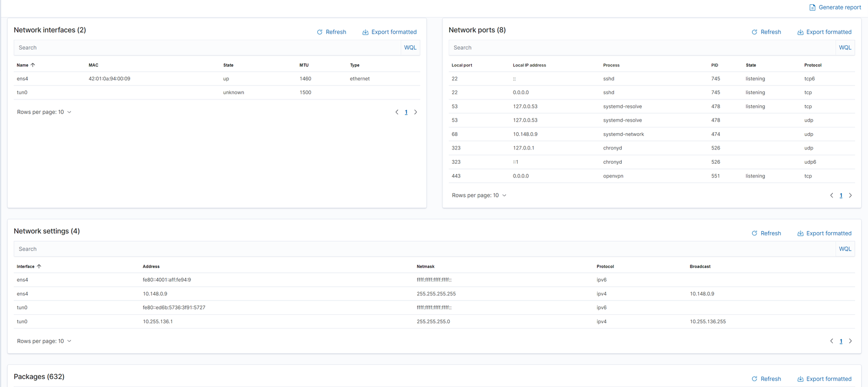Viewport: 868px width, 387px height.
Task: Click Refresh icon in Network ports panel
Action: (x=754, y=32)
